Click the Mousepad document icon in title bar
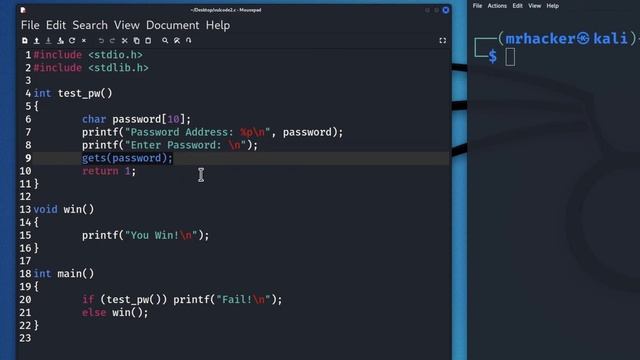The height and width of the screenshot is (360, 640). (23, 10)
